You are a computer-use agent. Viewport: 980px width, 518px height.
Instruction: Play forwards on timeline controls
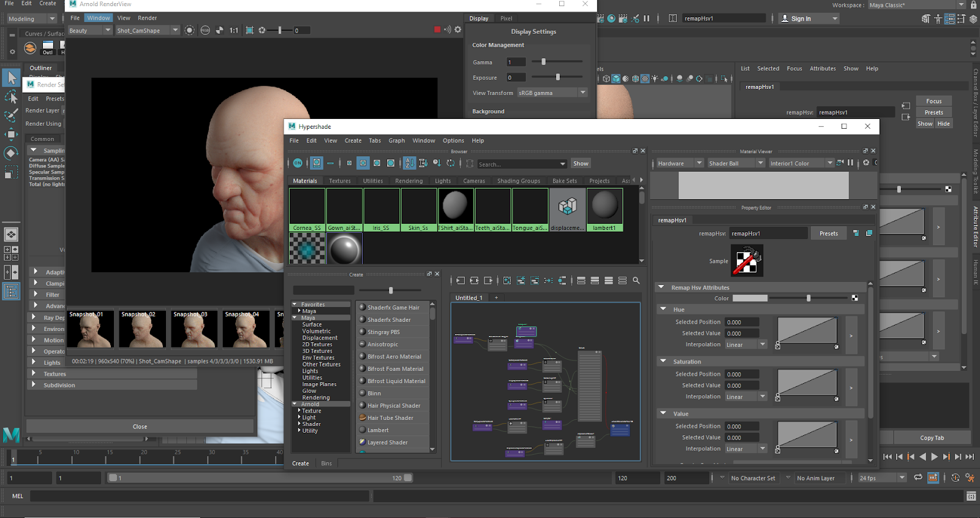pos(934,456)
